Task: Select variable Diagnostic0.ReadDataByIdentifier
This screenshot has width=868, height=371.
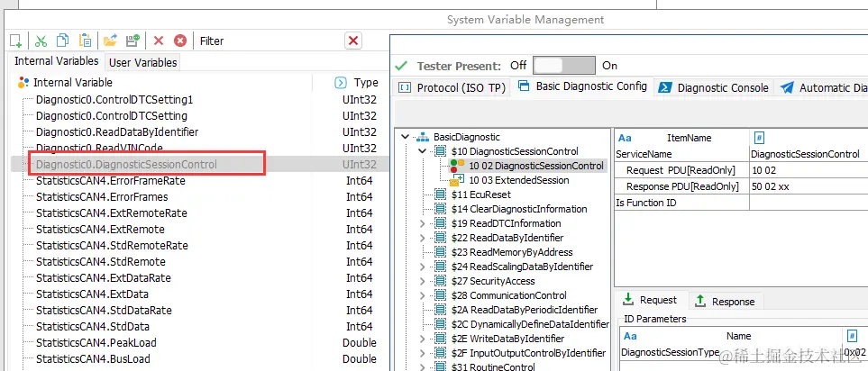Action: tap(117, 132)
